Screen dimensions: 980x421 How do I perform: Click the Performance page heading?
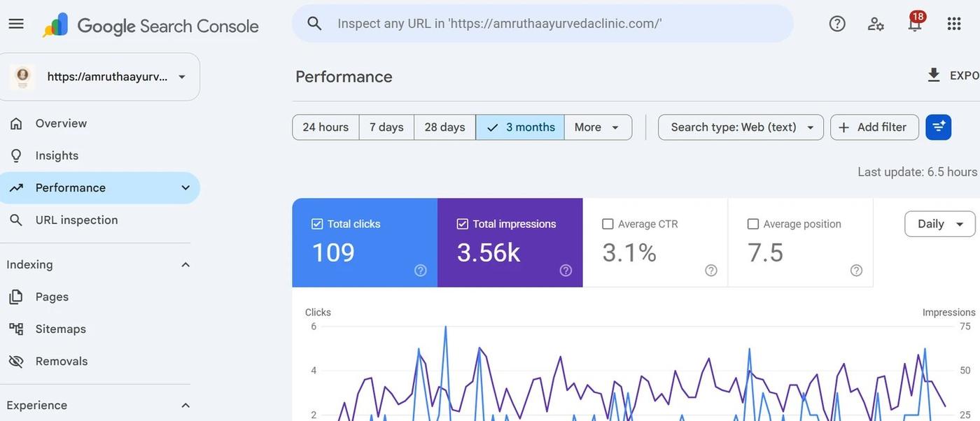tap(344, 76)
